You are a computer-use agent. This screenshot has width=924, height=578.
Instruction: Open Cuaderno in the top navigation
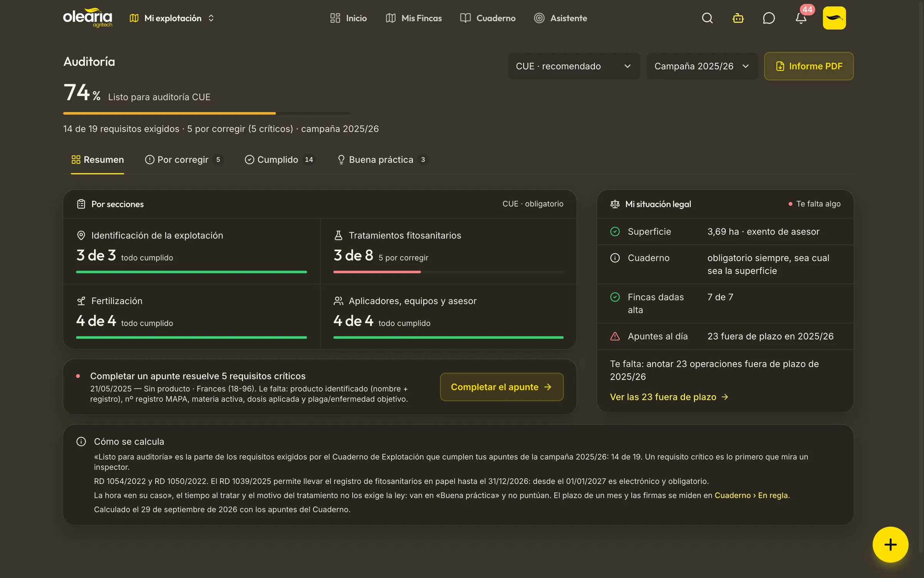click(487, 18)
